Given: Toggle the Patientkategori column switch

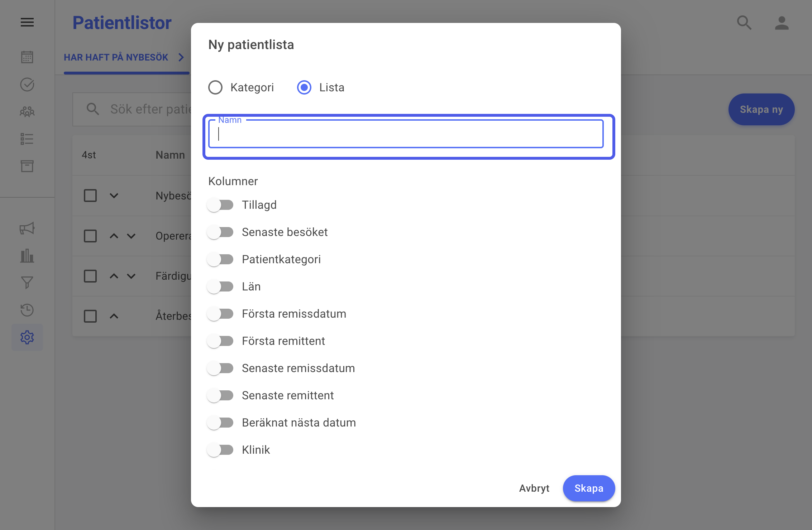Looking at the screenshot, I should pyautogui.click(x=220, y=259).
